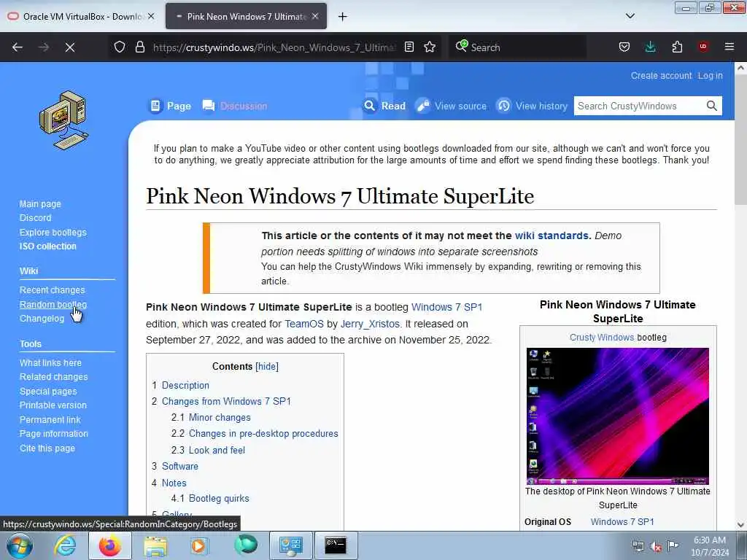Open the Changelog sidebar link
Viewport: 747px width, 560px height.
point(42,319)
